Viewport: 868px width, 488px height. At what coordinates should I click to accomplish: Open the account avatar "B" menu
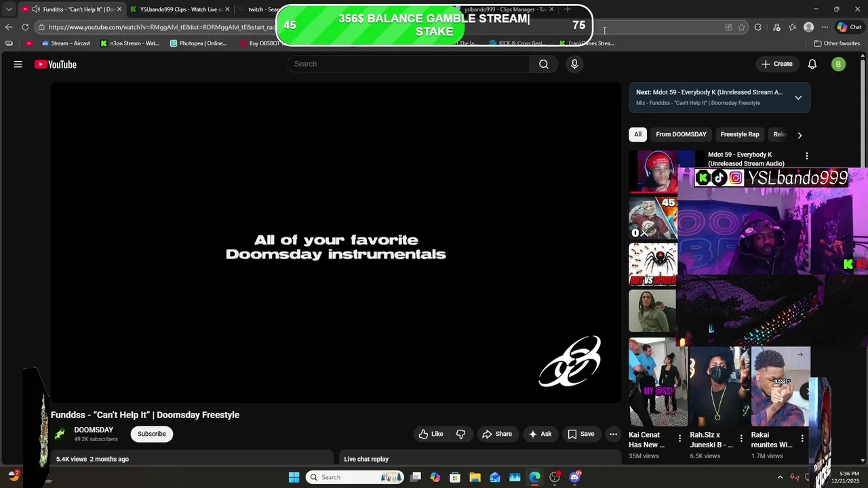click(839, 64)
